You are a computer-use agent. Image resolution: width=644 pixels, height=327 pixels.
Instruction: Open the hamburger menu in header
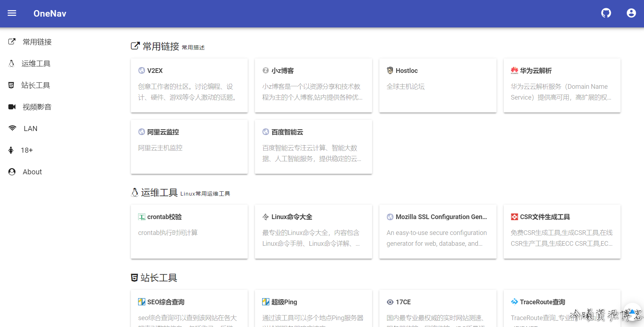12,13
